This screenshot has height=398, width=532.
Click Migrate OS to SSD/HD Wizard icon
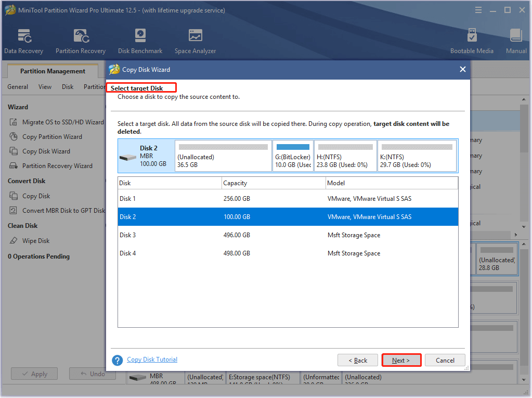[x=13, y=122]
